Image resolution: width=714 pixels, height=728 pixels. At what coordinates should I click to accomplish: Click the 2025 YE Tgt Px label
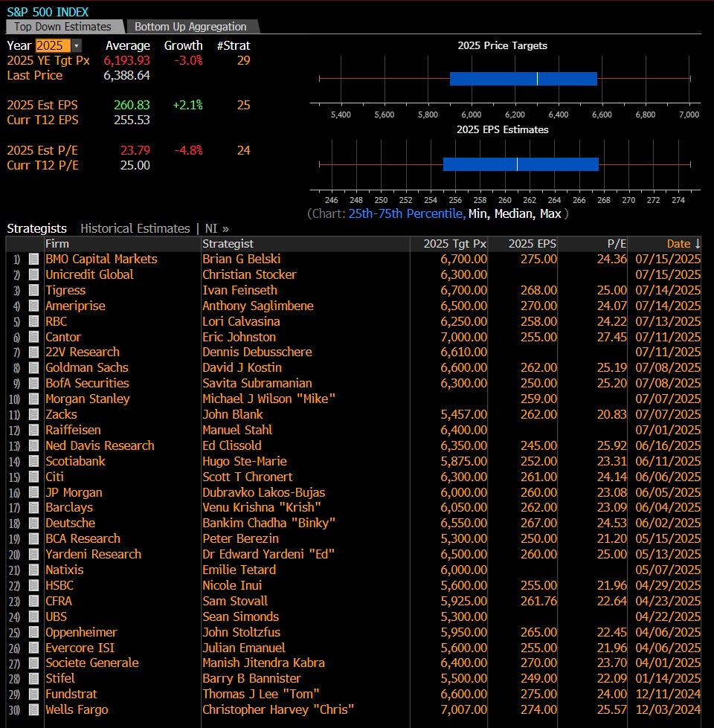click(48, 61)
